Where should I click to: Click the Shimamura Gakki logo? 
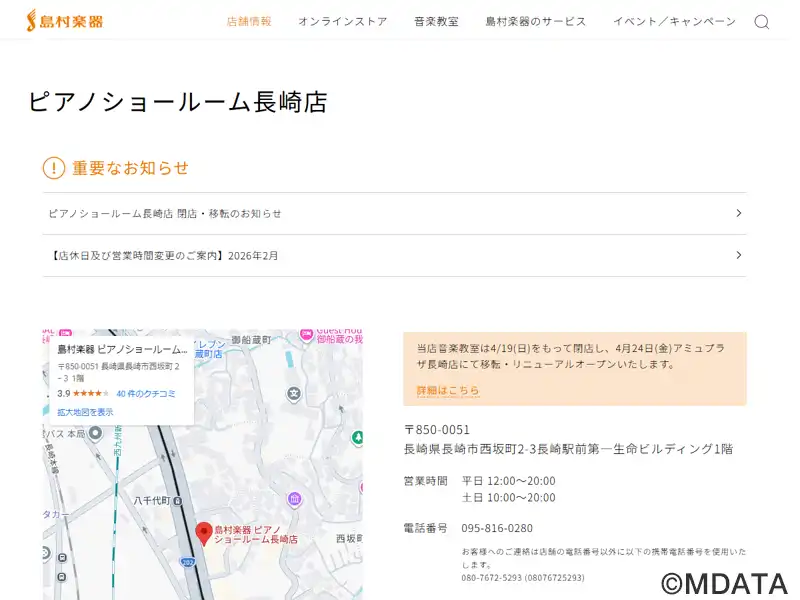coord(64,20)
